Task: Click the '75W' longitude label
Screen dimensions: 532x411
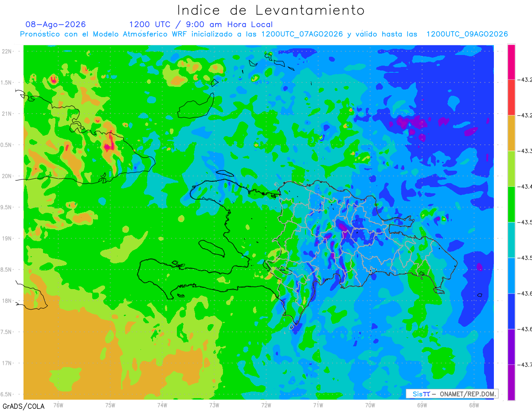Action: coord(110,405)
